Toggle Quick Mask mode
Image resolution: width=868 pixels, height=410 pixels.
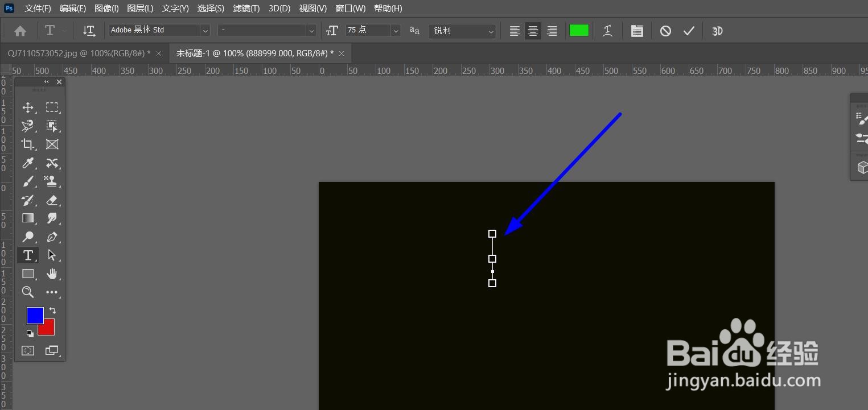point(28,350)
